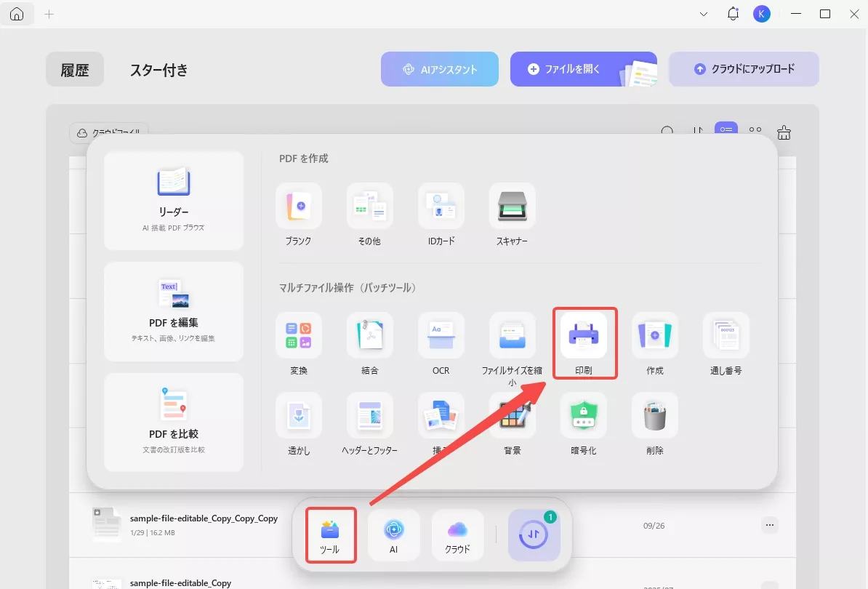
Task: Click the クラウドにアップロード button
Action: (744, 69)
